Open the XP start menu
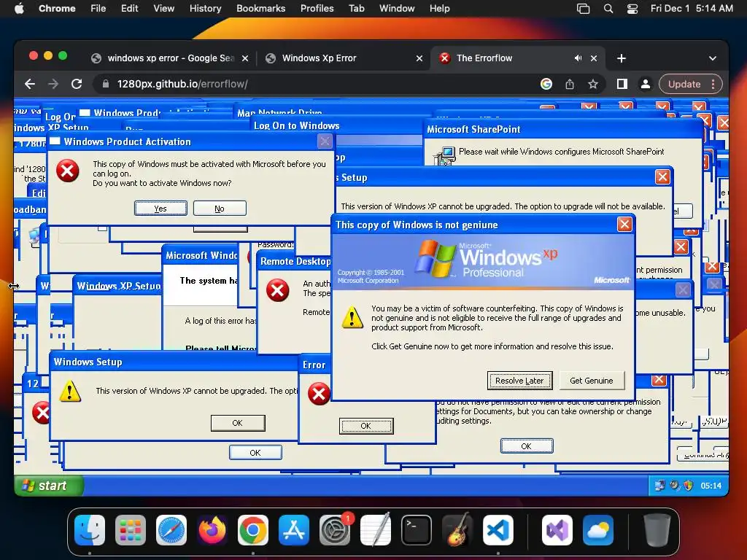 coord(49,486)
